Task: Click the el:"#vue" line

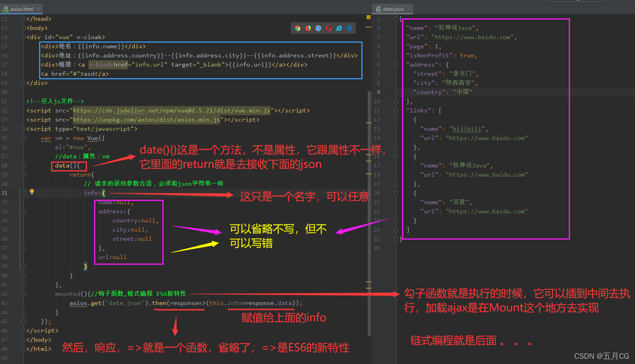Action: pos(73,147)
